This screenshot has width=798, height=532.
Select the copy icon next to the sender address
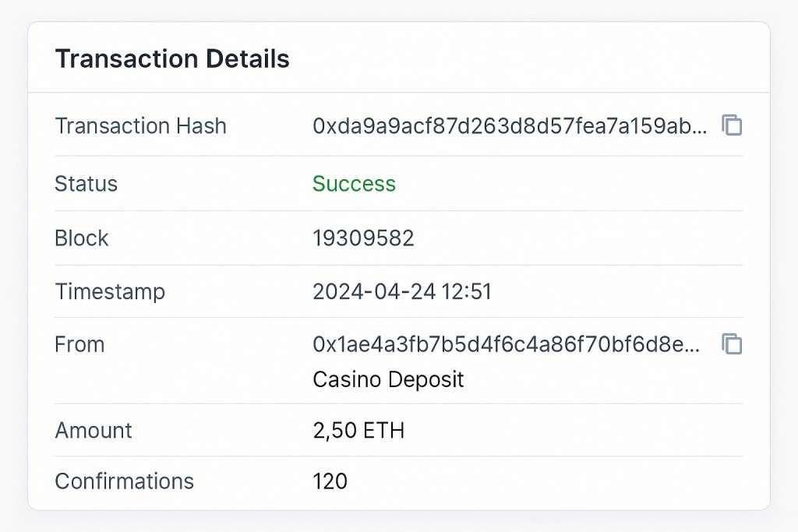click(x=731, y=344)
